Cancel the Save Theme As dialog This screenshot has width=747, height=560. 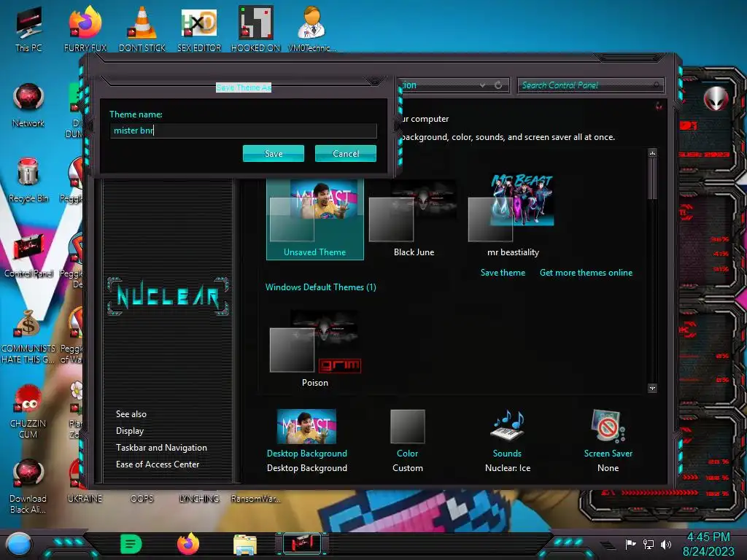[345, 153]
